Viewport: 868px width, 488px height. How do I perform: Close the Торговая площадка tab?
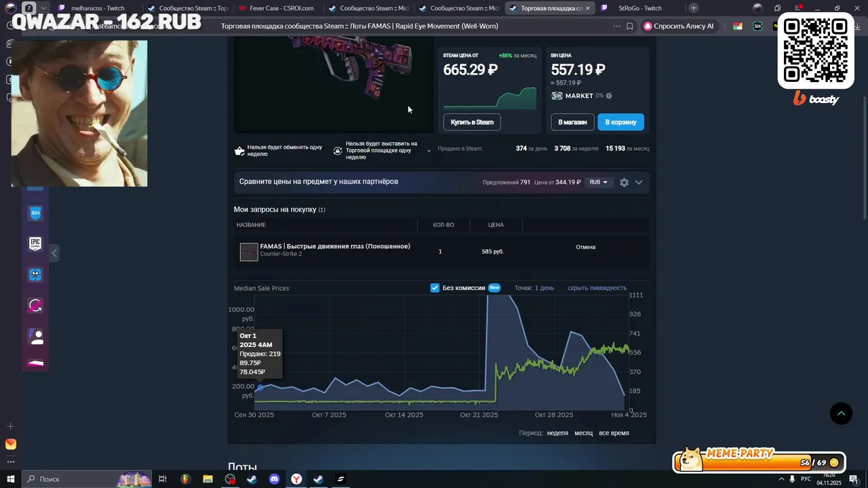[x=587, y=8]
